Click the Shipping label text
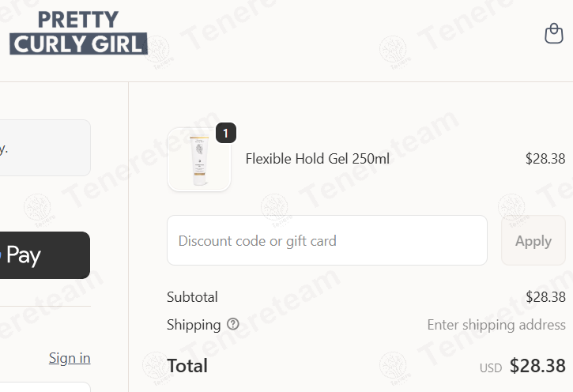573x392 pixels. pos(194,324)
